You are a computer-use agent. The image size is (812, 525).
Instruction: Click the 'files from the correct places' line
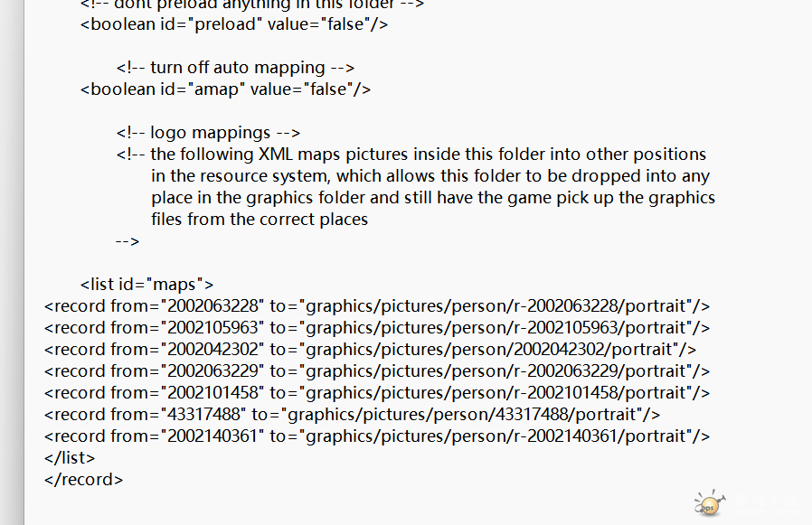pyautogui.click(x=260, y=220)
